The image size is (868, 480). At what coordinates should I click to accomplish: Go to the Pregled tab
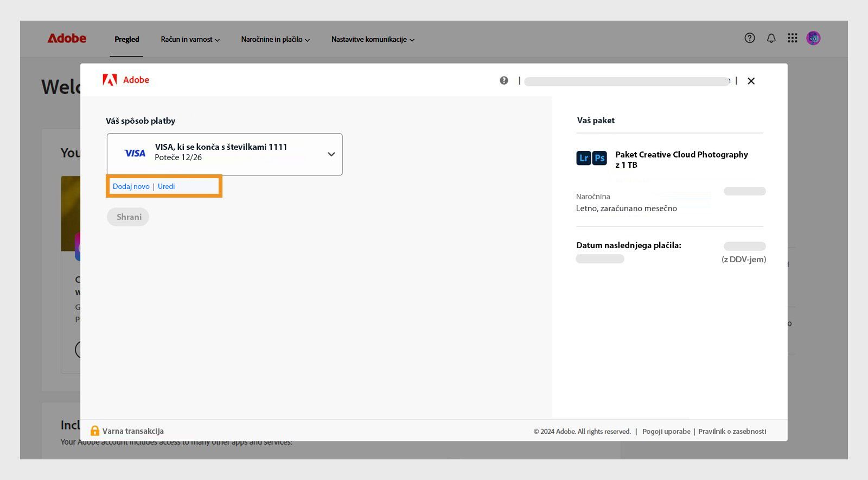click(126, 40)
